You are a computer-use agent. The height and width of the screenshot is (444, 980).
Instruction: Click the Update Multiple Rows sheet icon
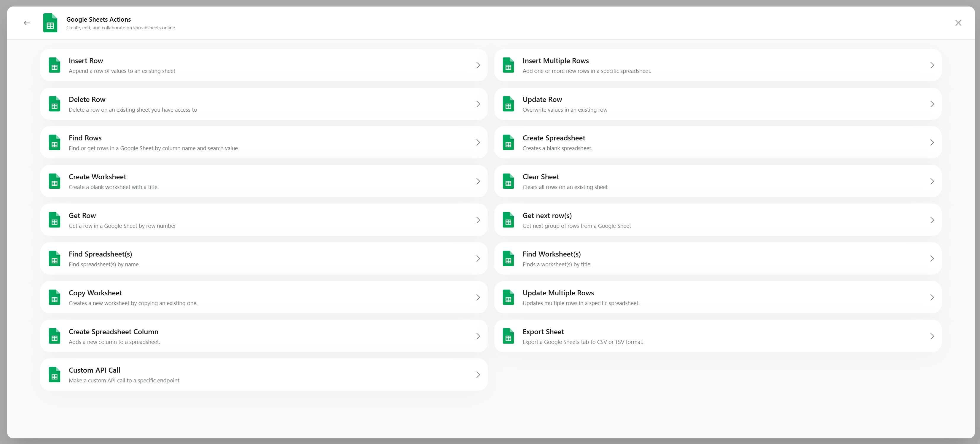tap(508, 297)
